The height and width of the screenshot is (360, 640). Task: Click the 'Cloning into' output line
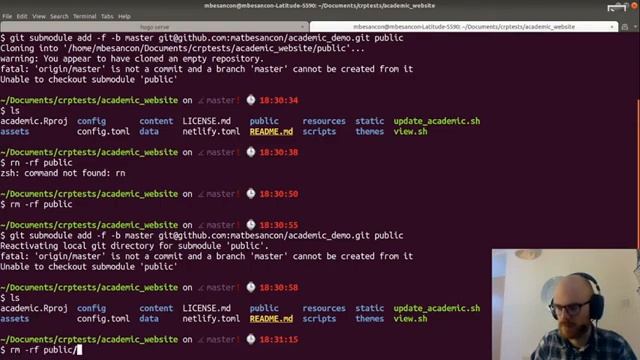182,48
